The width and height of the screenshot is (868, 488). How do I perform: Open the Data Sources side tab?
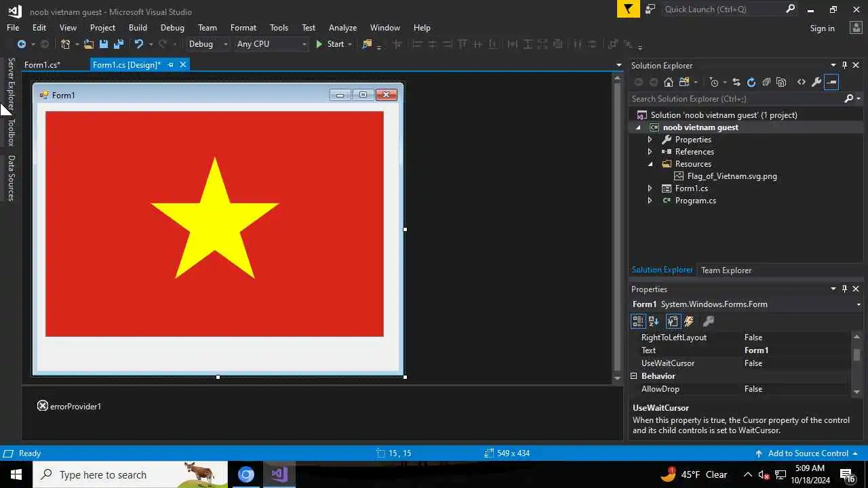(x=11, y=178)
